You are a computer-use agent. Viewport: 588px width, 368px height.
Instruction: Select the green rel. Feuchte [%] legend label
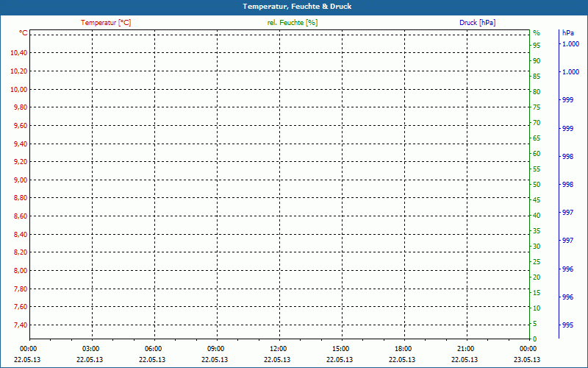point(293,23)
